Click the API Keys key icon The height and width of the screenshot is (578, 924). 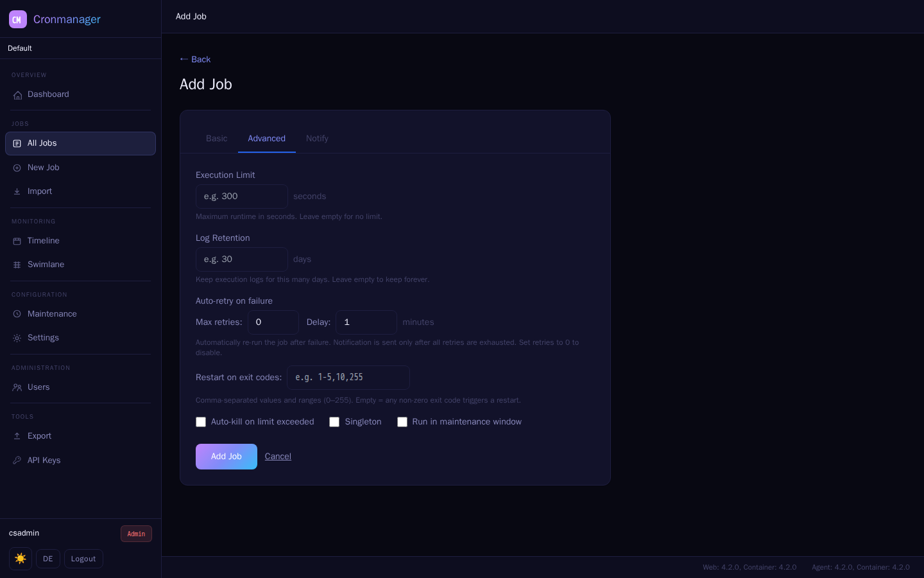tap(17, 461)
